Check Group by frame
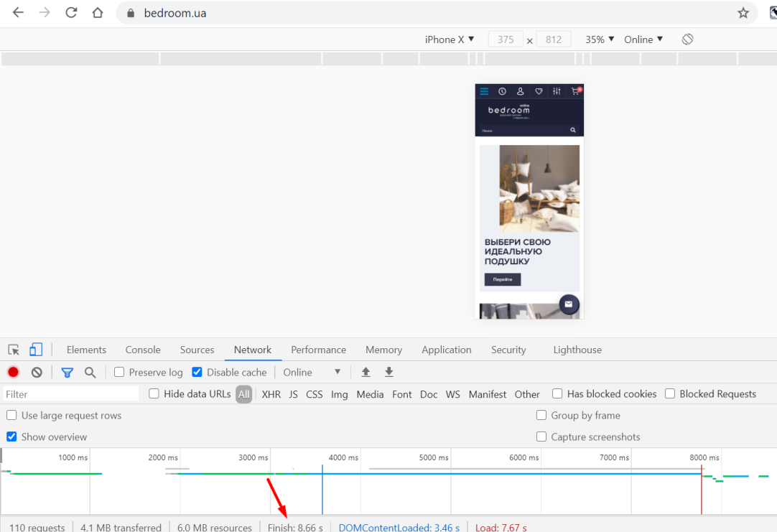The height and width of the screenshot is (532, 777). point(541,415)
